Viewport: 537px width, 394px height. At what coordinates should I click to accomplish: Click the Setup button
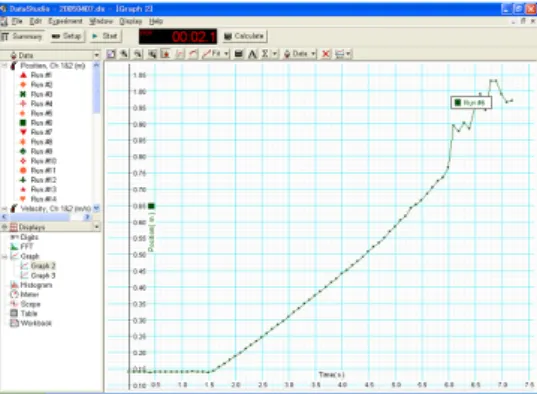[x=67, y=36]
